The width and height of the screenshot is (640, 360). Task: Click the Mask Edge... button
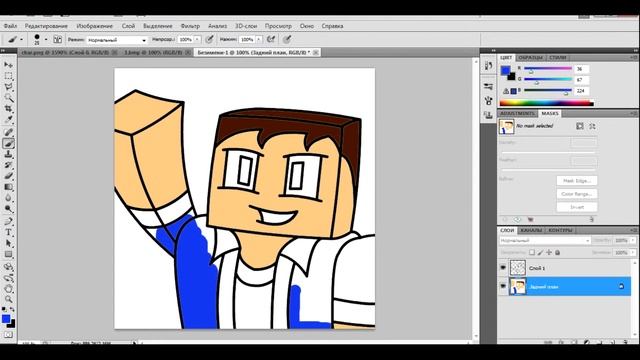point(577,180)
